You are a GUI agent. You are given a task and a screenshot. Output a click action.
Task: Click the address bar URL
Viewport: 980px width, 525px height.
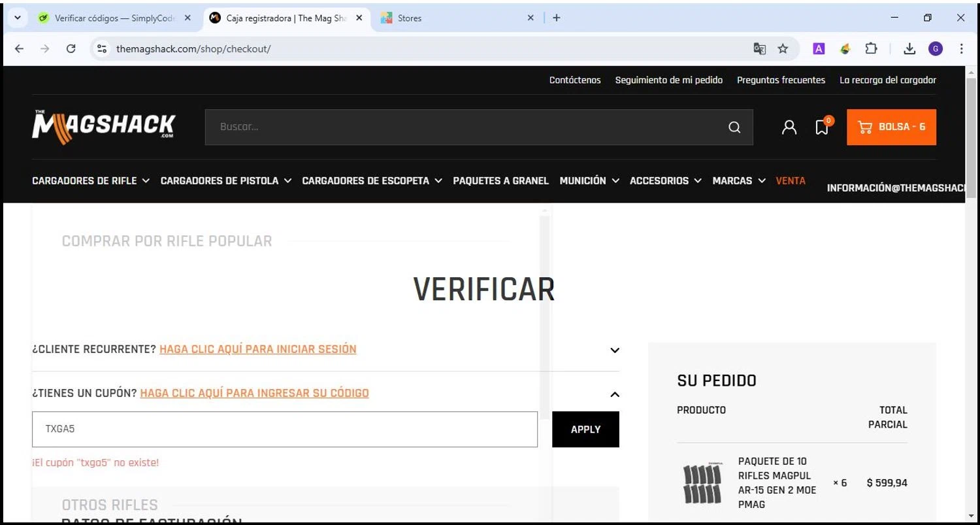tap(193, 48)
